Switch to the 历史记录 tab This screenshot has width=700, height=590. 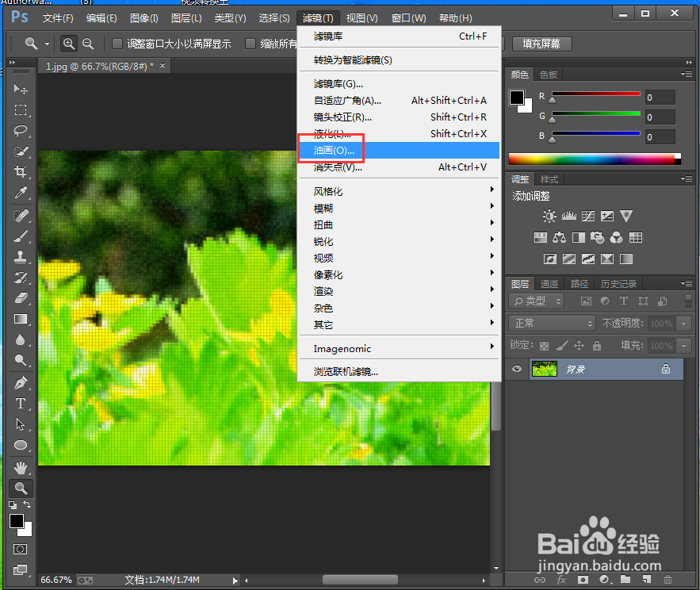coord(618,284)
